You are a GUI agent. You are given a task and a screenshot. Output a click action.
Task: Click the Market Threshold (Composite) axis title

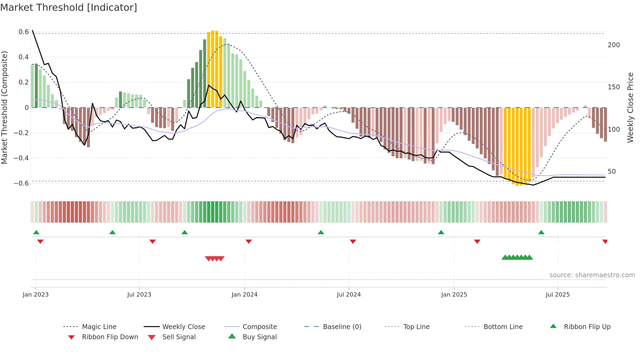pos(4,108)
